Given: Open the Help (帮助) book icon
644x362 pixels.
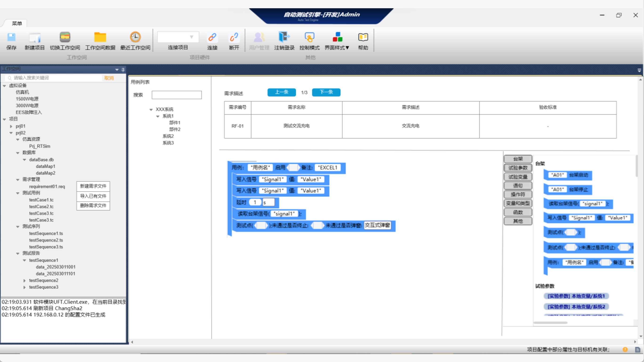Looking at the screenshot, I should coord(363,37).
